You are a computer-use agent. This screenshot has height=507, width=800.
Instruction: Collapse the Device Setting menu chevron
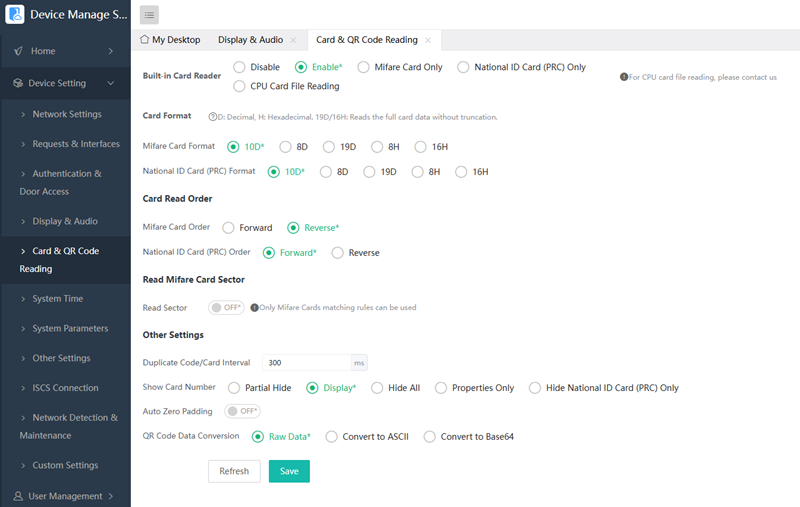click(x=111, y=83)
